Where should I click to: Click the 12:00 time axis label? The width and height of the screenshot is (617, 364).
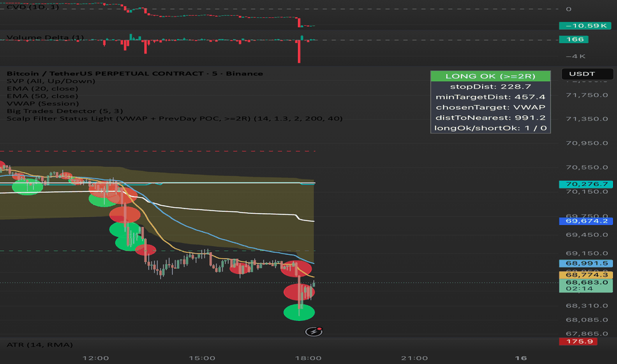pyautogui.click(x=95, y=358)
